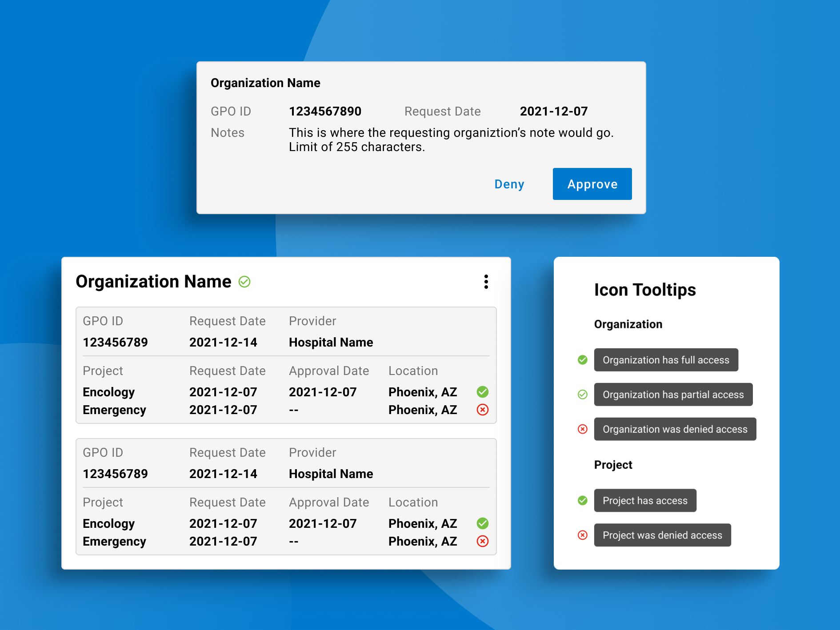
Task: Click the 'Project has access' tooltip label
Action: pos(645,501)
